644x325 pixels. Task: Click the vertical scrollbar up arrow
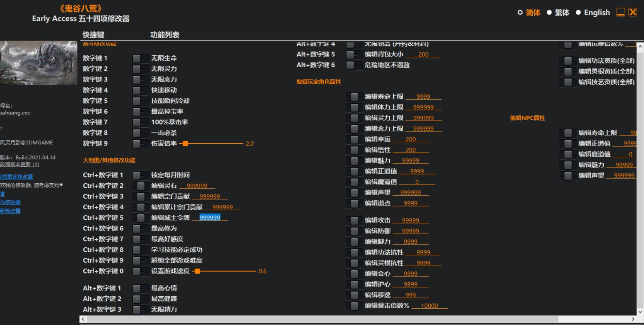coord(640,46)
